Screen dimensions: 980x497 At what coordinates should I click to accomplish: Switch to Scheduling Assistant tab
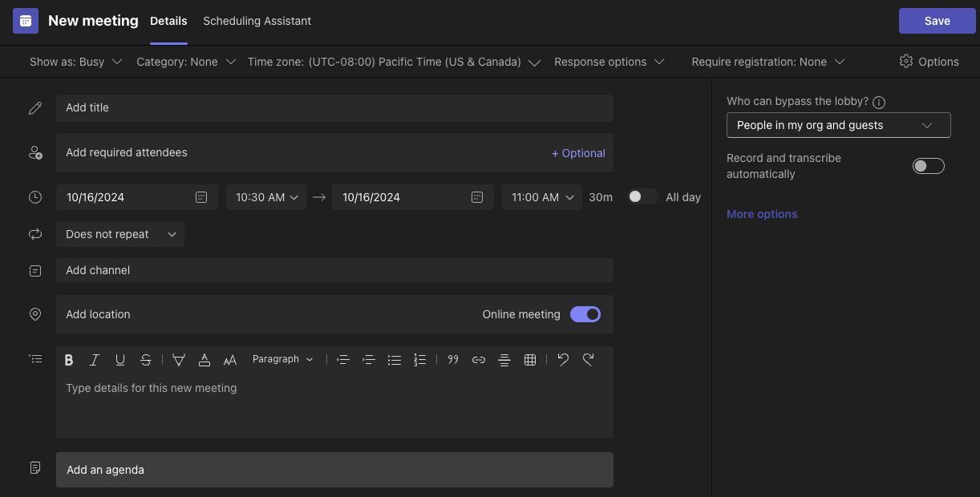tap(257, 21)
